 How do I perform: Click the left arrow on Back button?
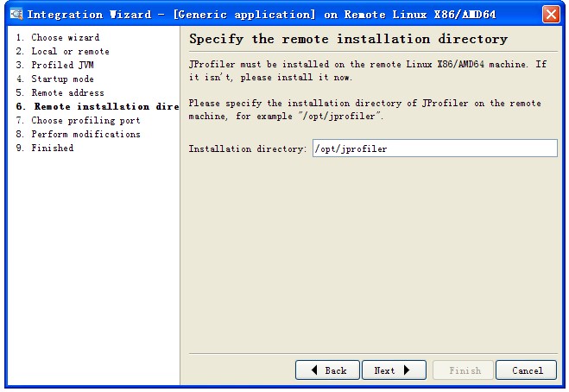(314, 370)
